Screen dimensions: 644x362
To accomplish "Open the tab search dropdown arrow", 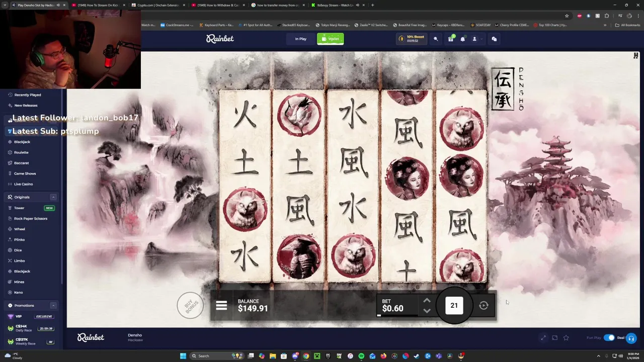I will tap(5, 5).
